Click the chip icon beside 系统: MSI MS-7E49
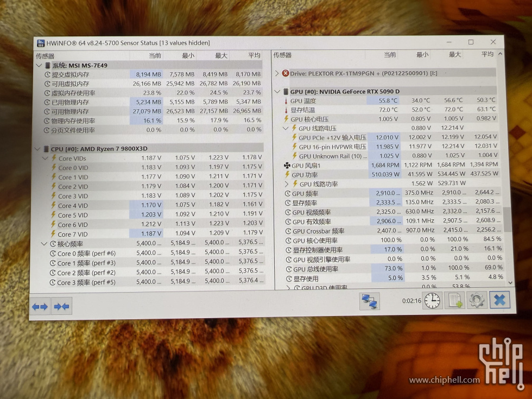The width and height of the screenshot is (532, 399). click(48, 66)
